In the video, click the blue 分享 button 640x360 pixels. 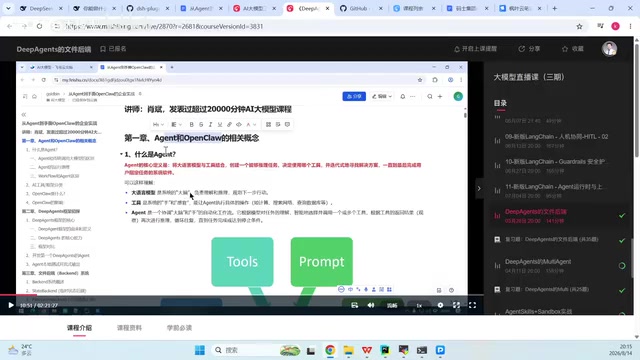pyautogui.click(x=354, y=96)
